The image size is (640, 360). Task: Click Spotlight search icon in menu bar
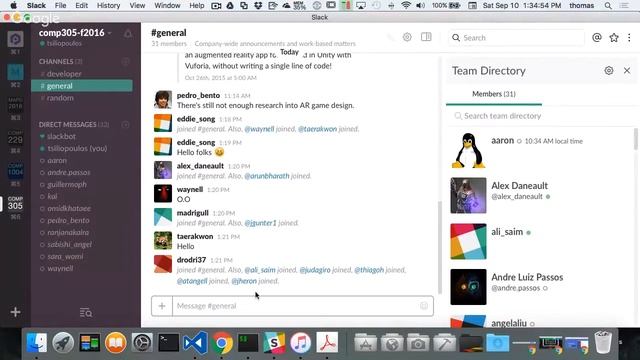(608, 6)
